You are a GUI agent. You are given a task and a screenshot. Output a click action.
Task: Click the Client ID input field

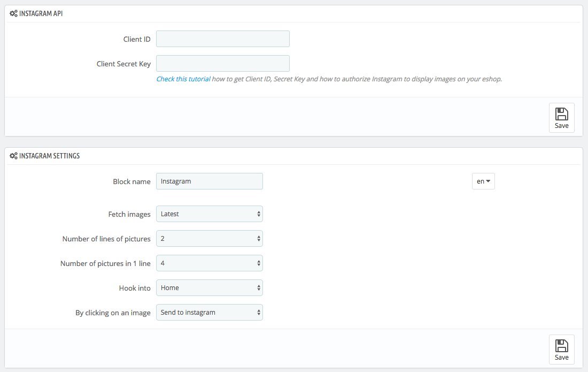223,39
